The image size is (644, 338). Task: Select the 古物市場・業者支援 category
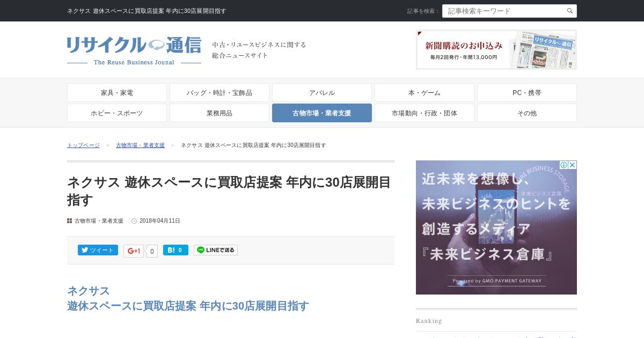pos(322,113)
